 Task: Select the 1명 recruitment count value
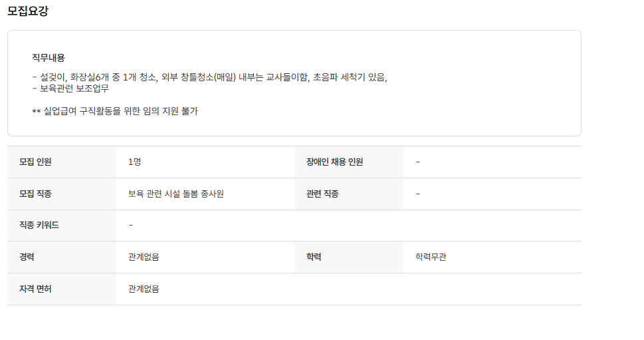(134, 162)
